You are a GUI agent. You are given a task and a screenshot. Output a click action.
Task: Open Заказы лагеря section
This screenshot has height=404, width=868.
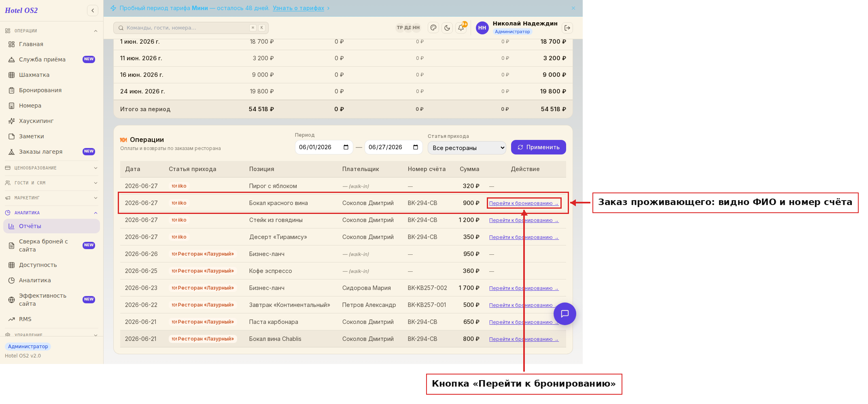click(51, 152)
